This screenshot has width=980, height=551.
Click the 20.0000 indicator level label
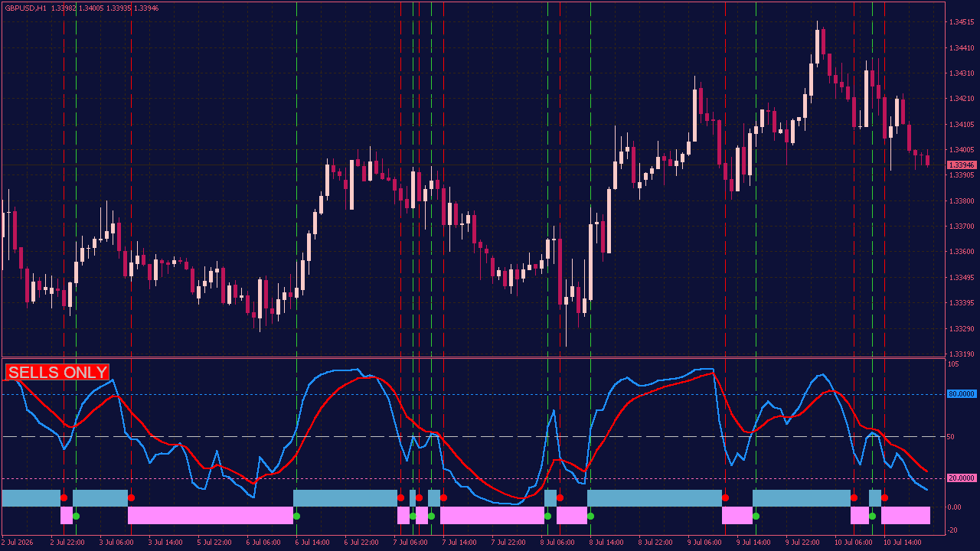pyautogui.click(x=962, y=478)
